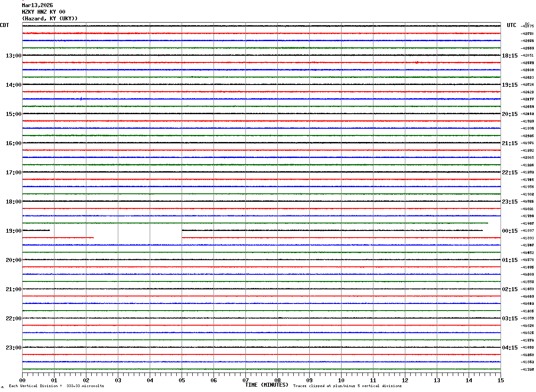Click the traces clipped footnote text
The height and width of the screenshot is (392, 536).
tap(347, 386)
